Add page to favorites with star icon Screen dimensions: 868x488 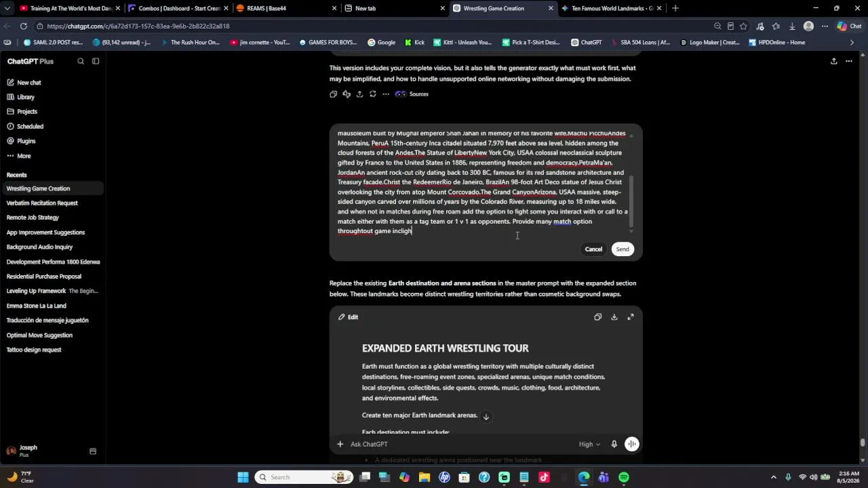click(x=743, y=26)
